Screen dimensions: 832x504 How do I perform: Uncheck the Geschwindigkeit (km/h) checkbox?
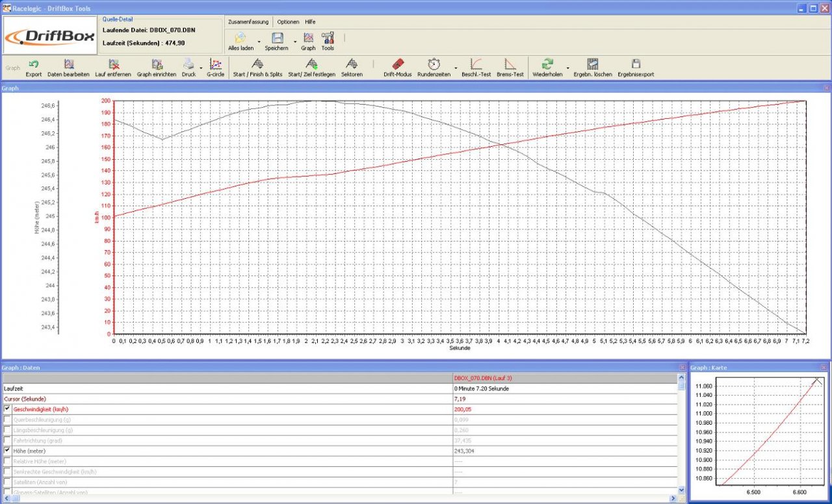pyautogui.click(x=8, y=409)
